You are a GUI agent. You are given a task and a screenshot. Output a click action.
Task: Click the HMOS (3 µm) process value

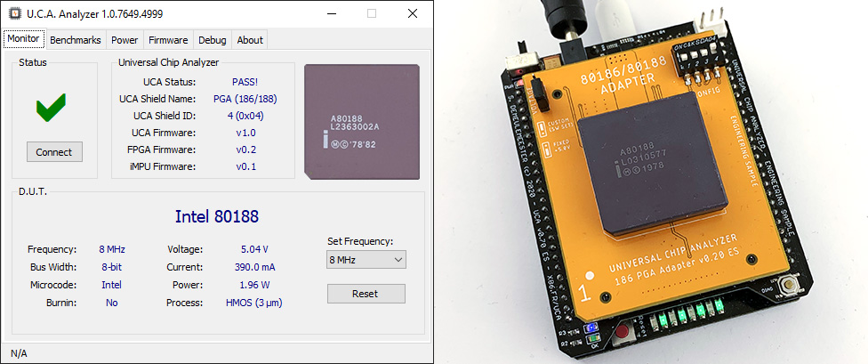[x=254, y=303]
